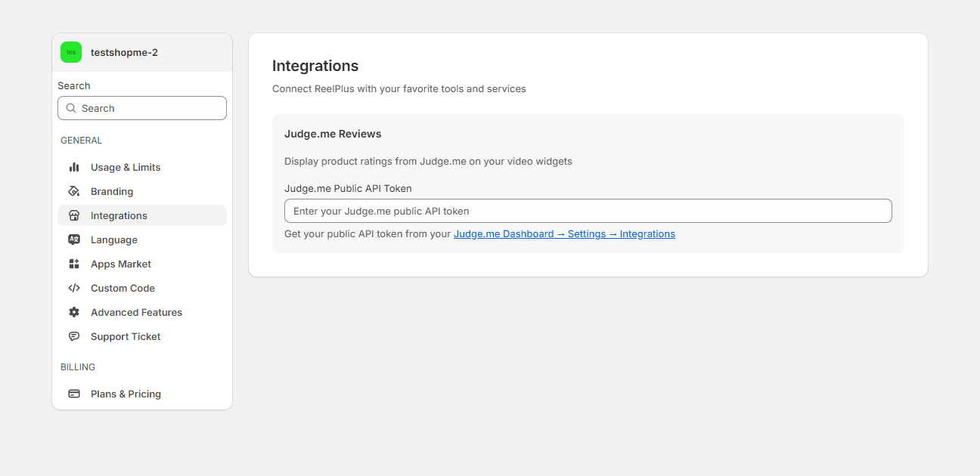
Task: Click the Branding paint bucket icon
Action: point(74,191)
